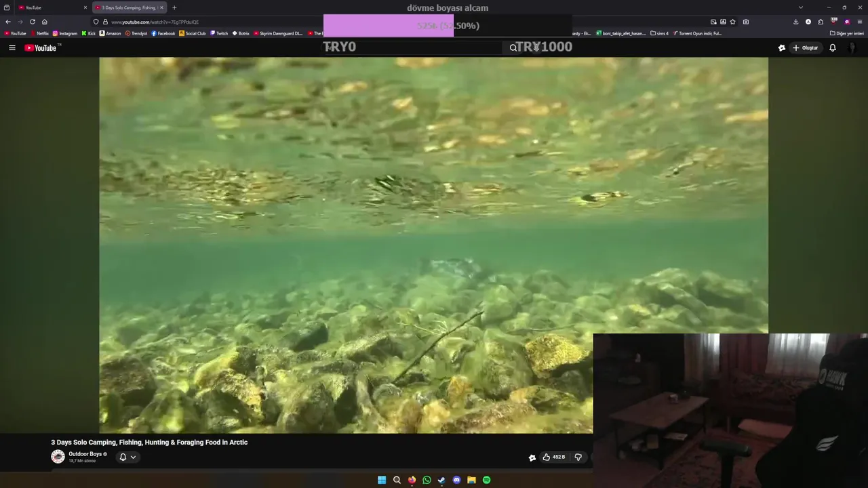Open the browser home page icon
The width and height of the screenshot is (868, 488).
(x=45, y=22)
